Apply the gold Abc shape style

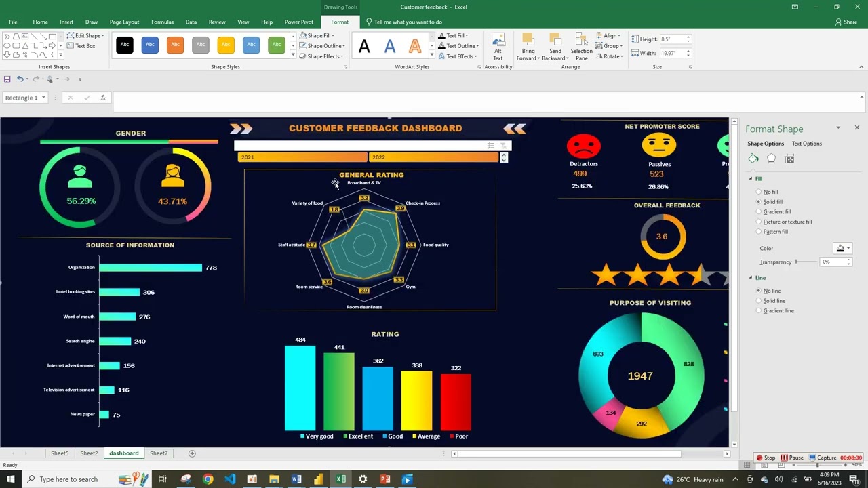coord(226,45)
